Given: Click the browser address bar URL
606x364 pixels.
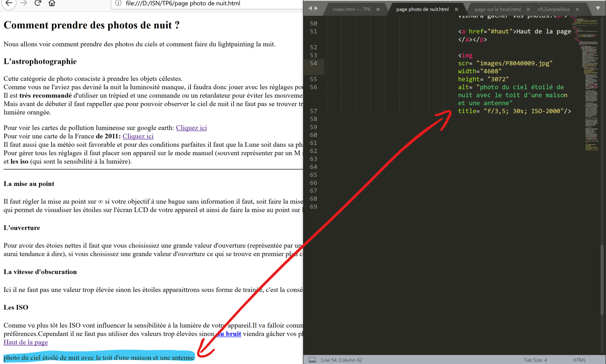Looking at the screenshot, I should coord(183,3).
